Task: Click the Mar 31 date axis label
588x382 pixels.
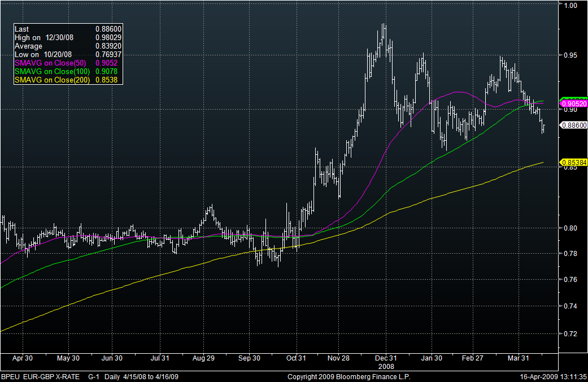Action: (x=519, y=358)
